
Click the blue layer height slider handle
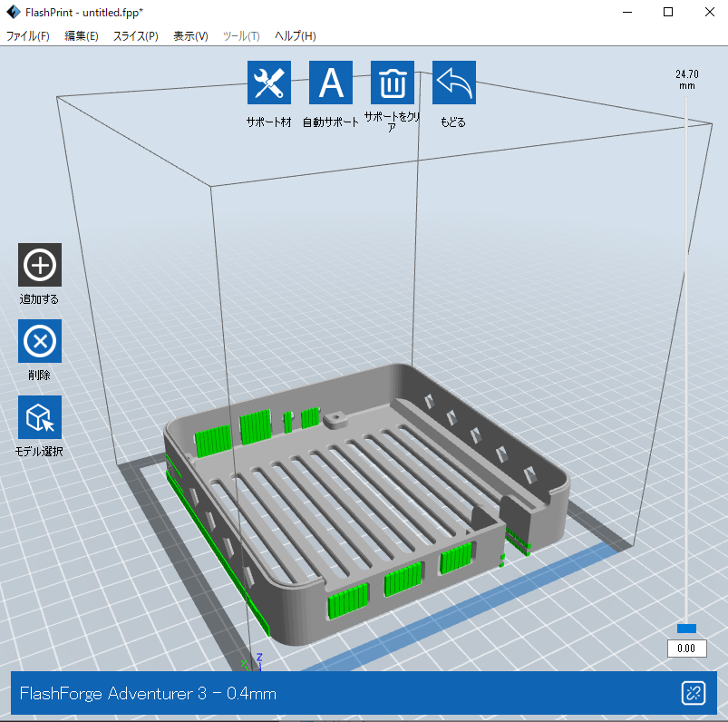point(686,629)
